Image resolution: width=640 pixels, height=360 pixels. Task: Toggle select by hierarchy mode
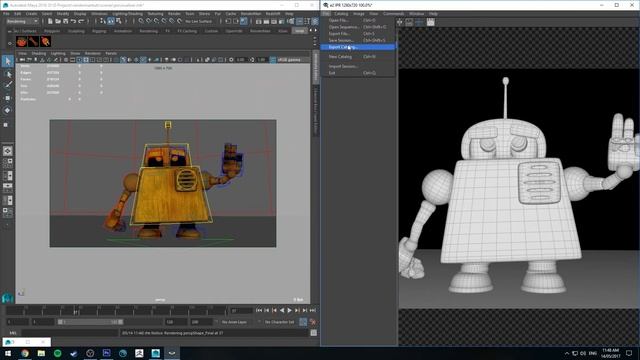(x=102, y=21)
